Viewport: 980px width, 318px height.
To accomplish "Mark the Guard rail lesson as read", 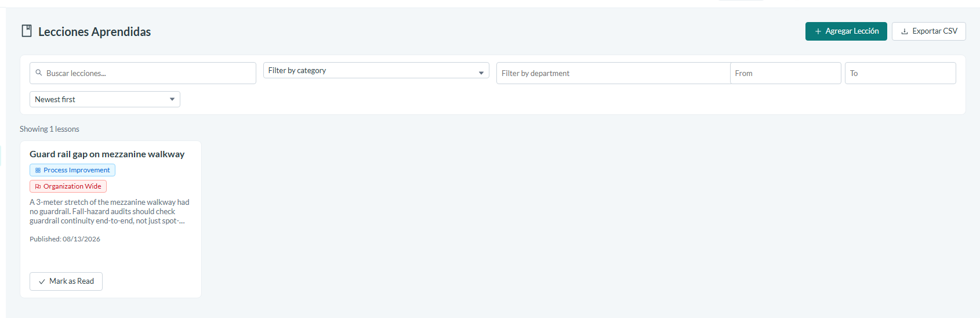I will tap(66, 281).
